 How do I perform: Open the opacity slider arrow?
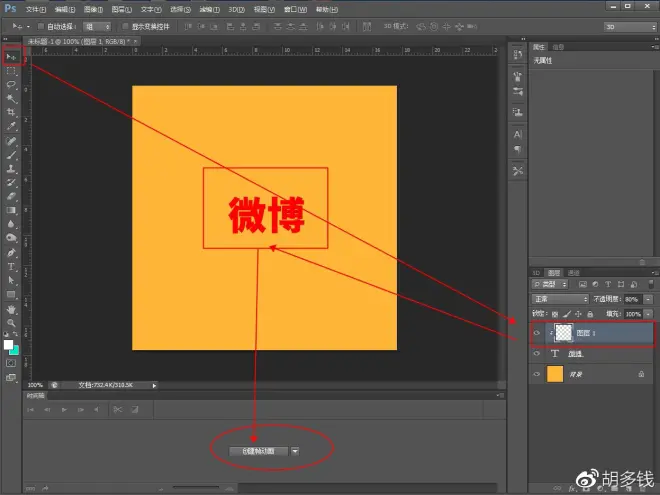649,299
